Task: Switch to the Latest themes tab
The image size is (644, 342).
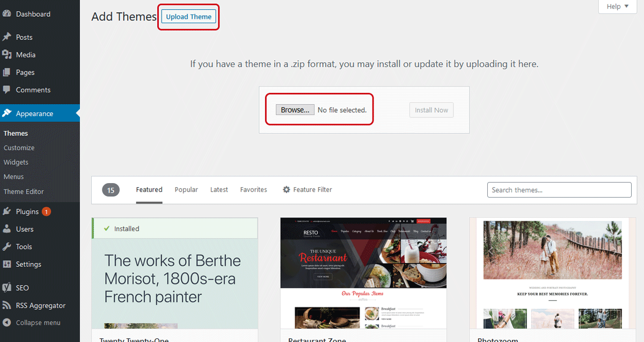Action: pos(219,190)
